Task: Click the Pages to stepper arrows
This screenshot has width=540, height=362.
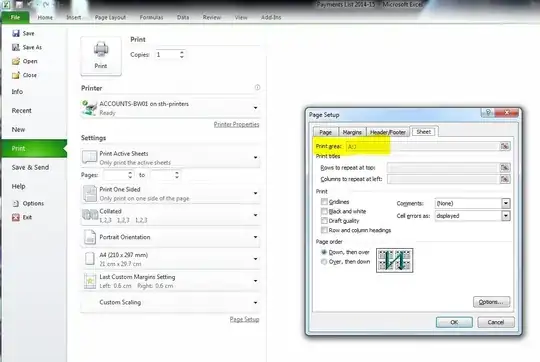Action: pos(177,175)
